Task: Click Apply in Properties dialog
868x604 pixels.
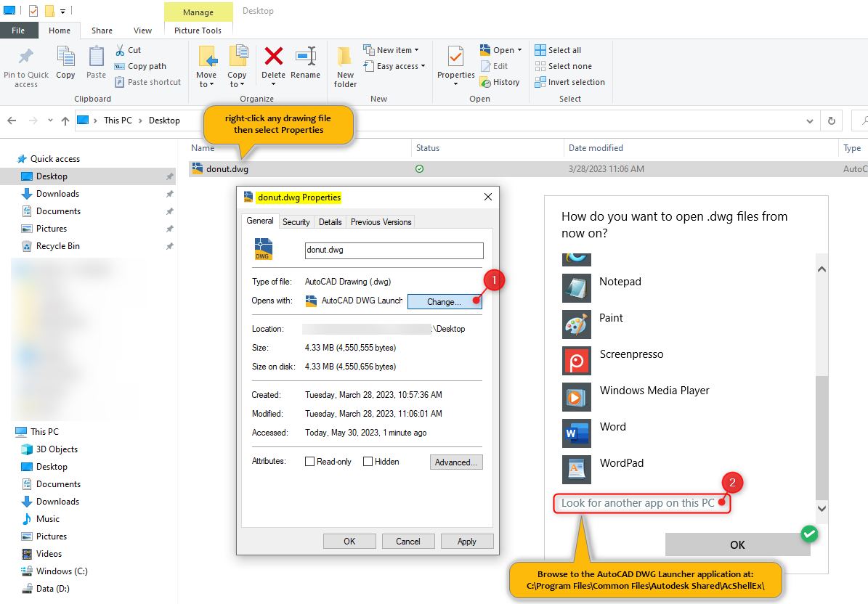Action: 466,541
